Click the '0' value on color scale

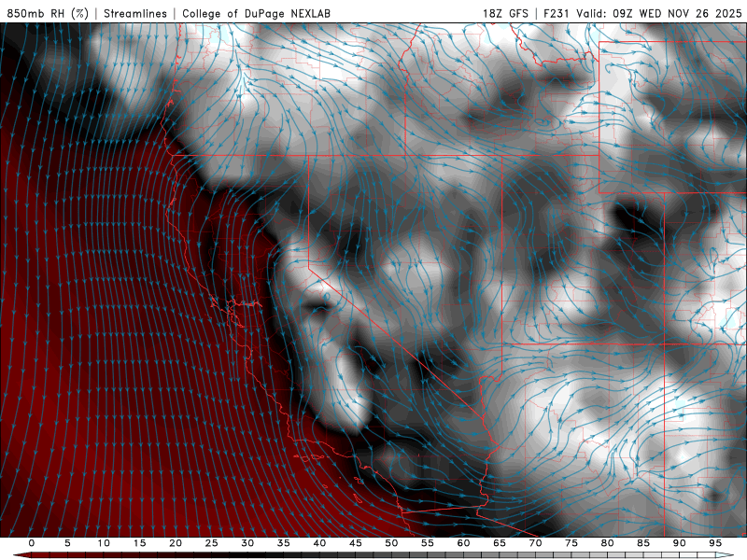click(x=32, y=543)
